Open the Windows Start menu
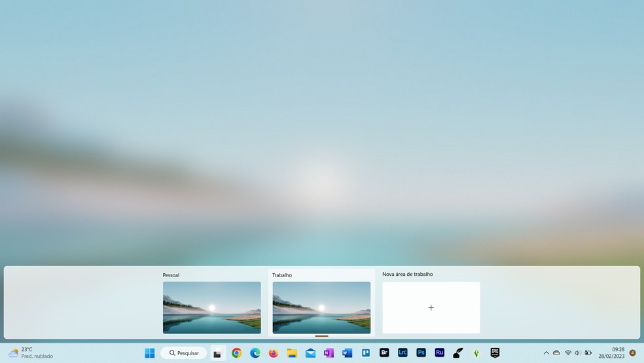Image resolution: width=644 pixels, height=363 pixels. click(149, 353)
